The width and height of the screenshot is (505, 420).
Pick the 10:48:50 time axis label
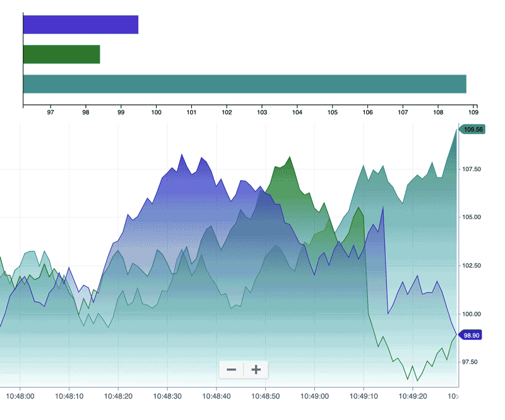tap(265, 396)
